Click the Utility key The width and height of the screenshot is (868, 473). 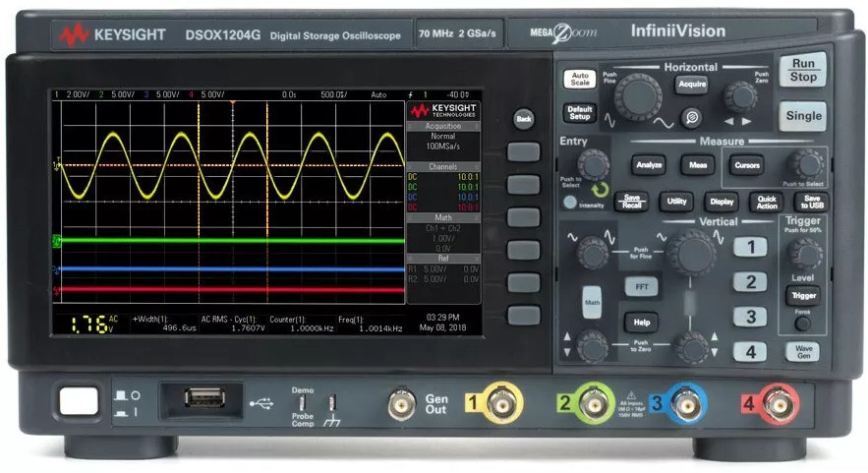(676, 202)
